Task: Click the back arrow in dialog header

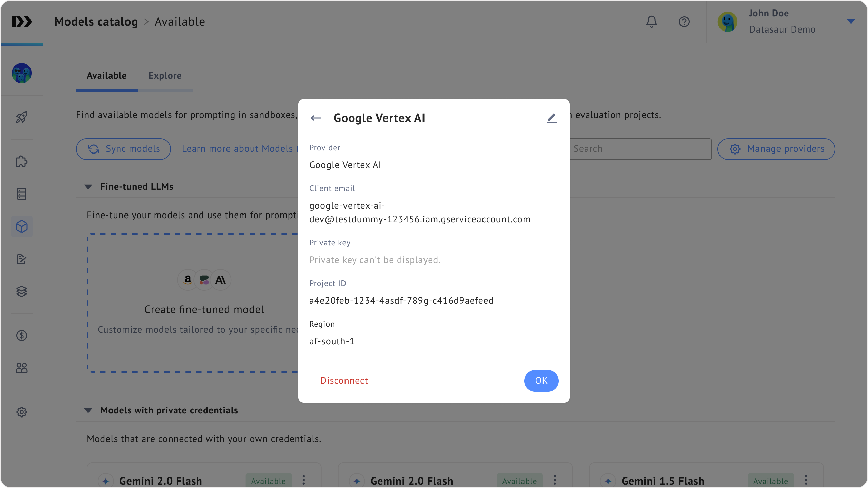Action: click(316, 118)
